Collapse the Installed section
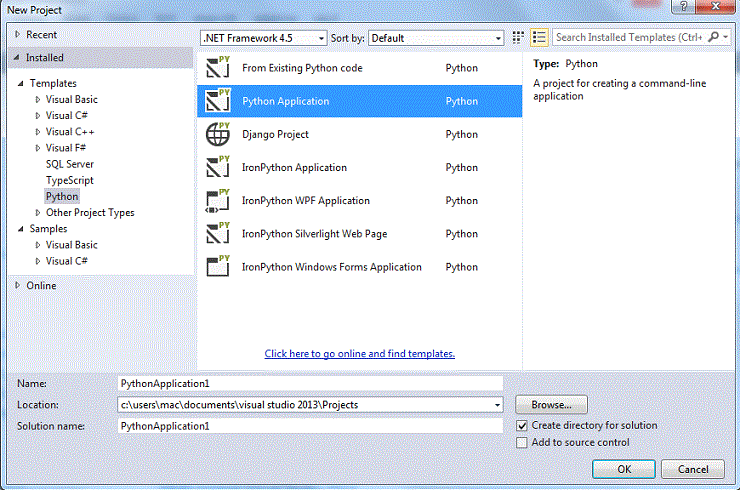Screen dimensions: 740x490 tap(17, 58)
